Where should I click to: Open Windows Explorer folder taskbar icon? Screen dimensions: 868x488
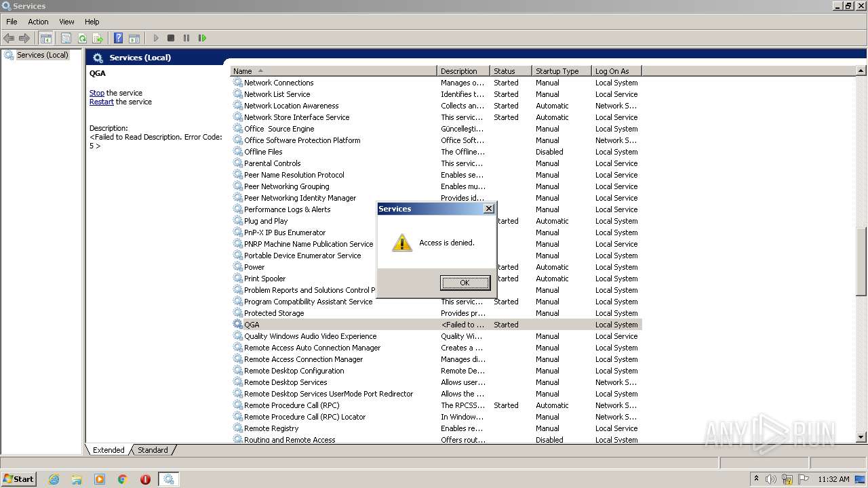pos(77,479)
